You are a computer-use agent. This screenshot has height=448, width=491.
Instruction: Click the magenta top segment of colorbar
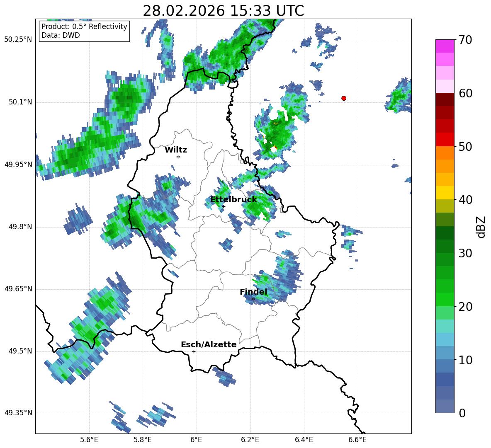445,46
